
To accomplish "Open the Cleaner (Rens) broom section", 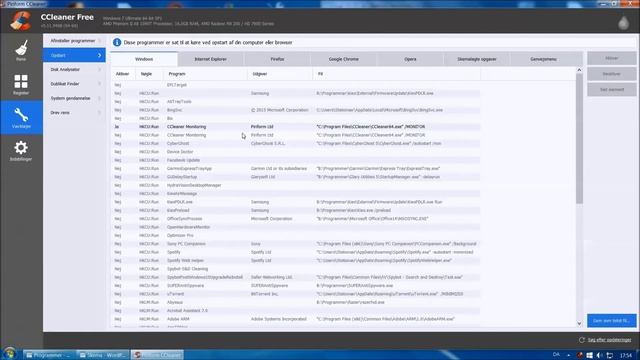I will click(21, 50).
